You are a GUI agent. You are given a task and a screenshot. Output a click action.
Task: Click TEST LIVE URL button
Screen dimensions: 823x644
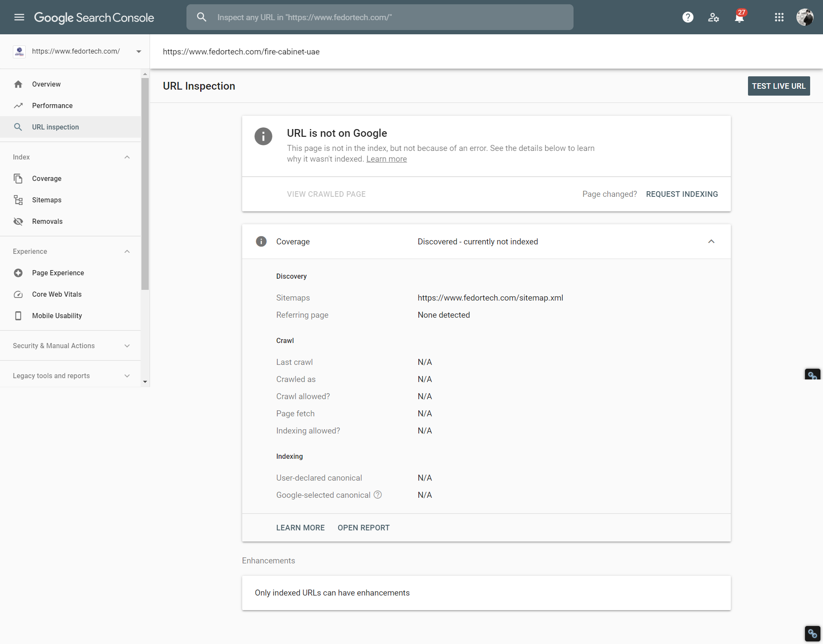tap(778, 86)
